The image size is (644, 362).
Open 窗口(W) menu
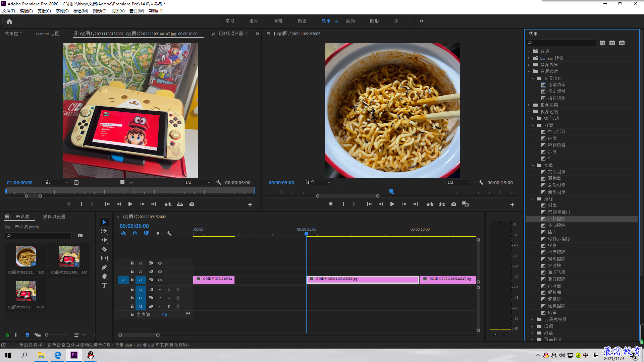[x=137, y=11]
